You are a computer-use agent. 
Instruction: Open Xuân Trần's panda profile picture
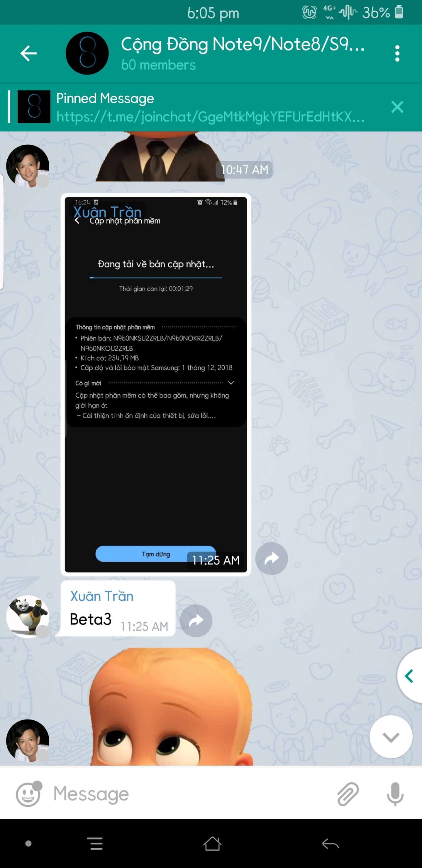tap(28, 617)
